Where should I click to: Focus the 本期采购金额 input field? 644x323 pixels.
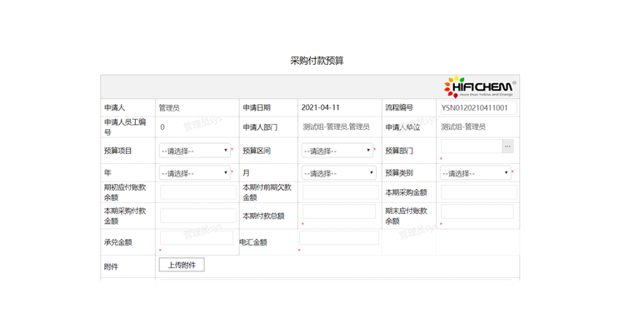click(479, 192)
